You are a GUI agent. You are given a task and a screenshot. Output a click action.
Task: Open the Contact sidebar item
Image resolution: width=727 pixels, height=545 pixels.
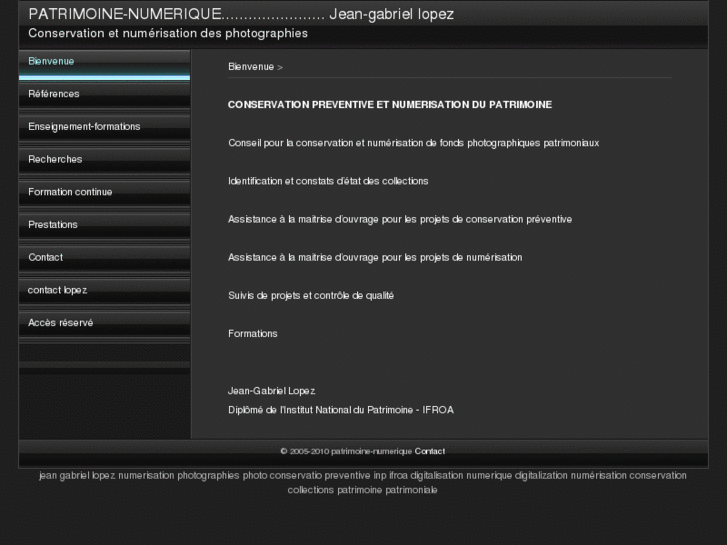click(x=104, y=258)
